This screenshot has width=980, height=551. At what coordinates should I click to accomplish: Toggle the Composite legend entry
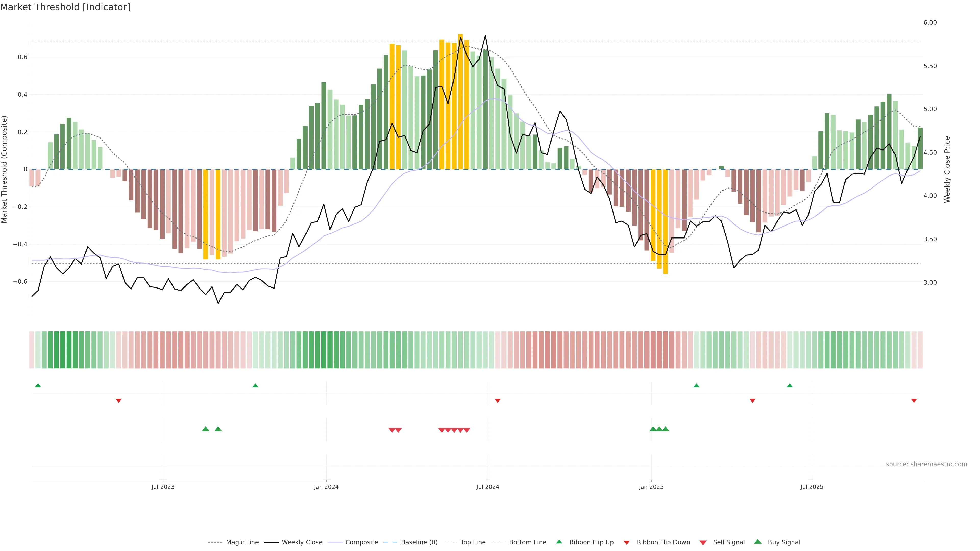pyautogui.click(x=361, y=542)
